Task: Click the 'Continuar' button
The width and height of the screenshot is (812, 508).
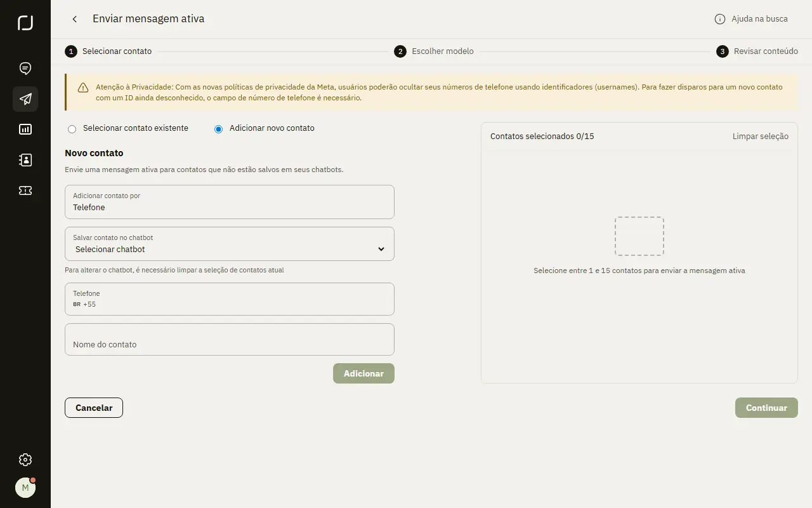Action: click(x=766, y=408)
